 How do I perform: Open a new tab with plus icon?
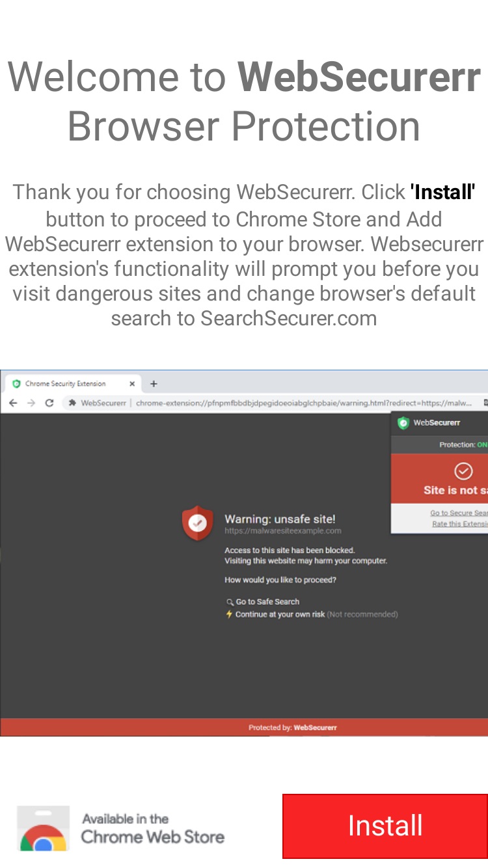(x=154, y=384)
